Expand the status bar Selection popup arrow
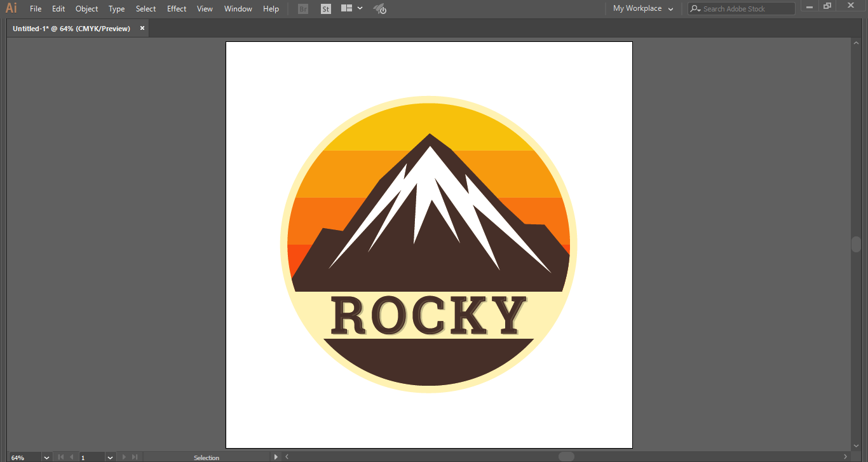Image resolution: width=868 pixels, height=462 pixels. click(x=275, y=457)
